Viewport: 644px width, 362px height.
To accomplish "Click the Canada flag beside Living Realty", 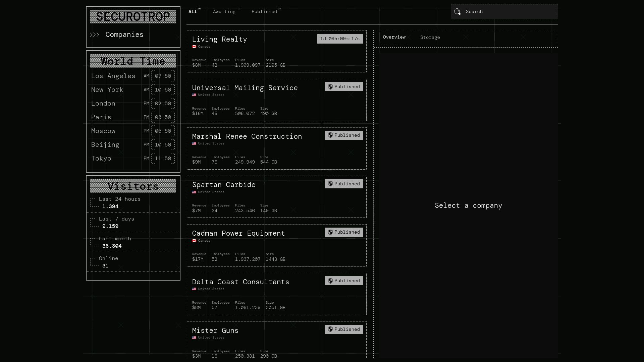I will tap(195, 47).
